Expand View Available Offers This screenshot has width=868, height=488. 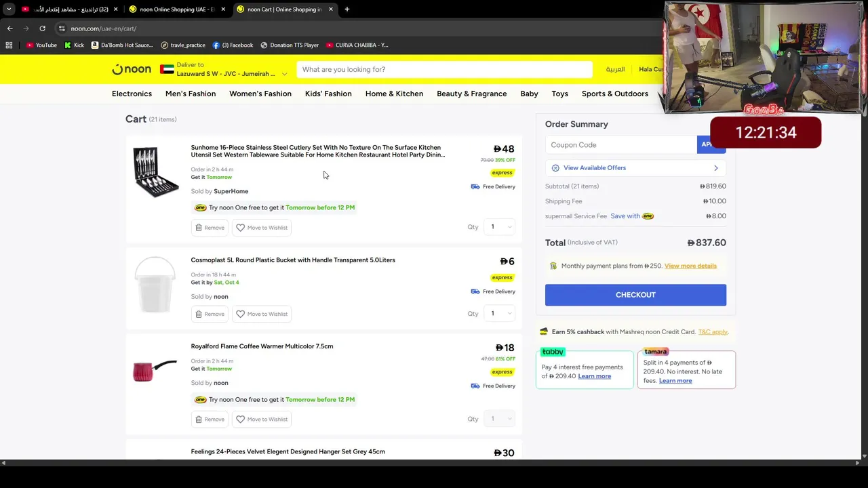[x=635, y=168]
